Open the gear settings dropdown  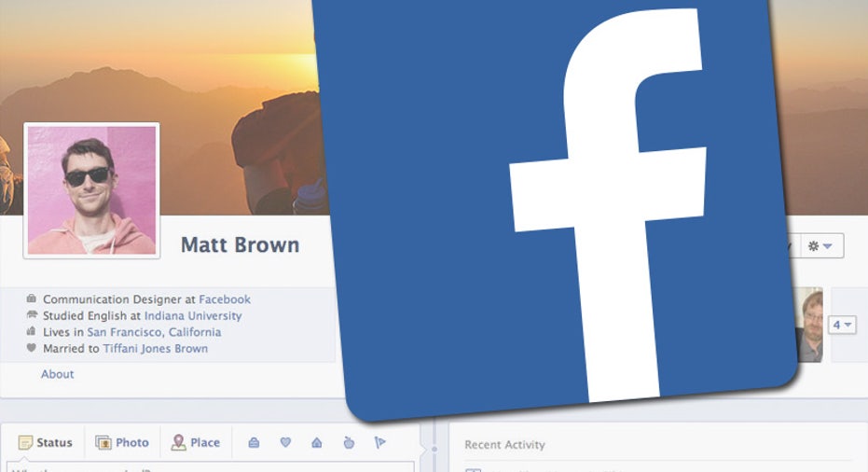click(821, 245)
